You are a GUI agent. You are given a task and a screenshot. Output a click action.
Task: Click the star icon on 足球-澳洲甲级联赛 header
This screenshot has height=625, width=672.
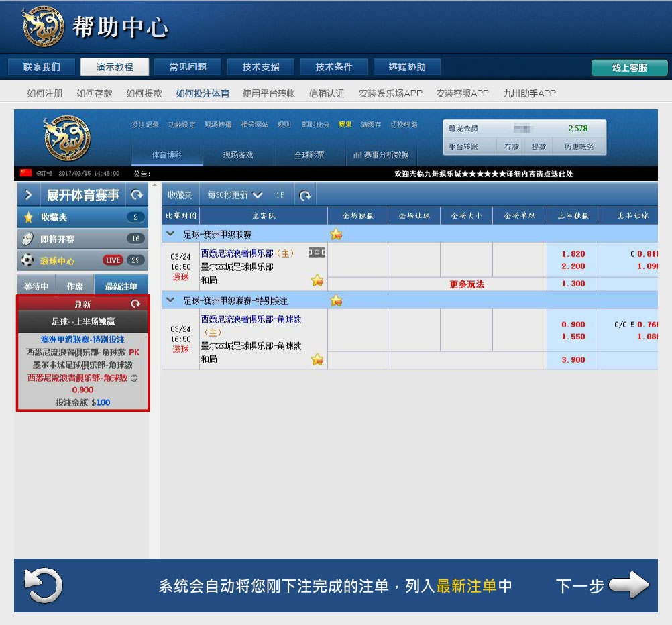(x=336, y=234)
